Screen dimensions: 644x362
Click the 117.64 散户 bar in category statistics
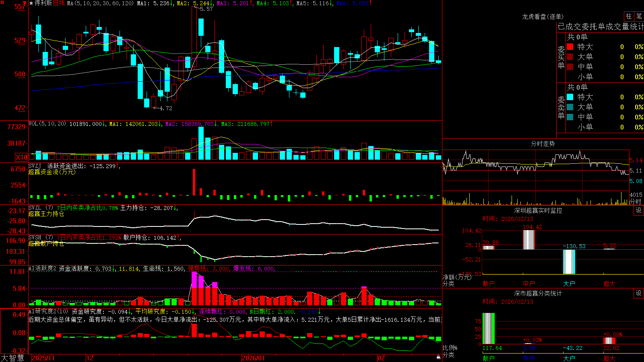[489, 329]
